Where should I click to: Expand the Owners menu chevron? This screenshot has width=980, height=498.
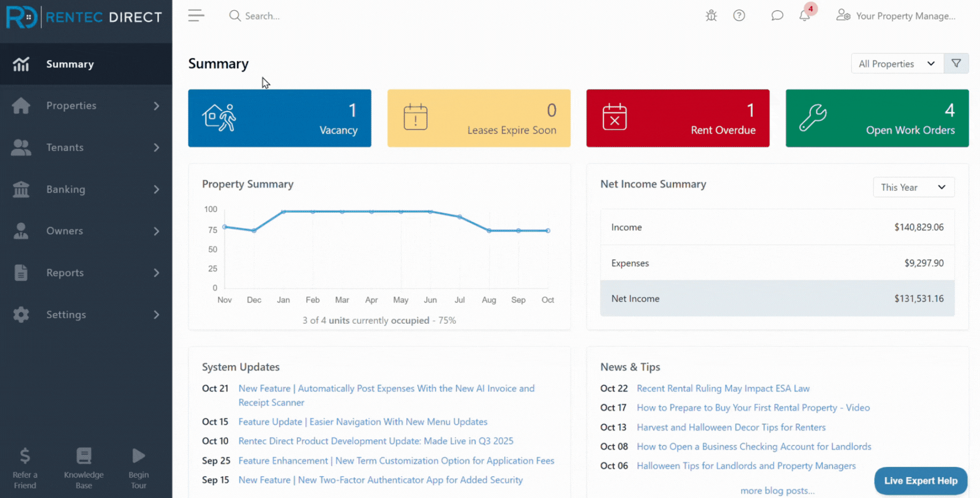coord(157,231)
